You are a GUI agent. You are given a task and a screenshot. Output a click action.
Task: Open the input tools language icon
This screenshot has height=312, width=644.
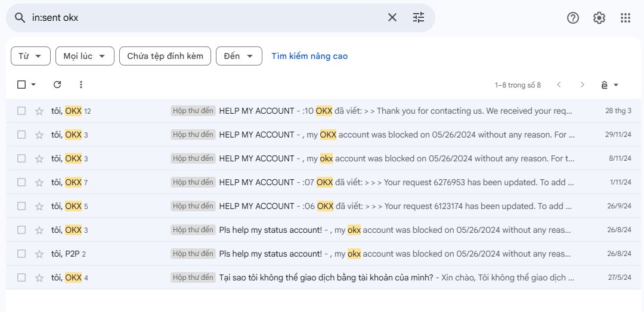tap(604, 85)
